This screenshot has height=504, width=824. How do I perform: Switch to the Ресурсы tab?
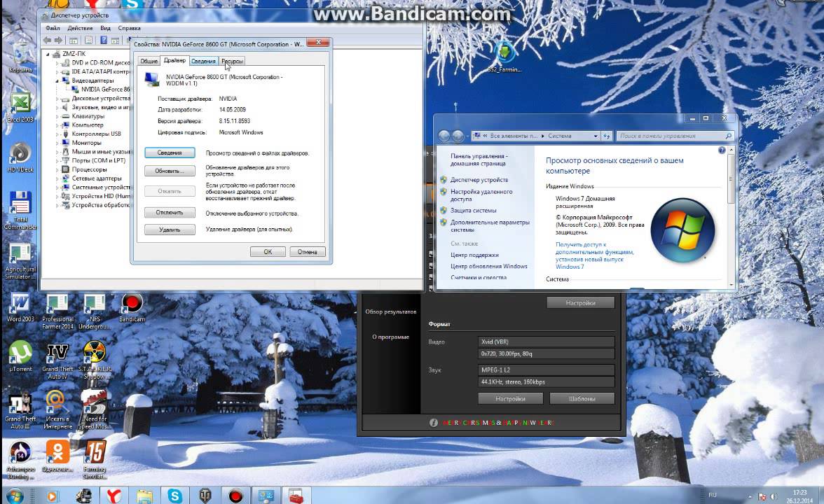point(232,62)
